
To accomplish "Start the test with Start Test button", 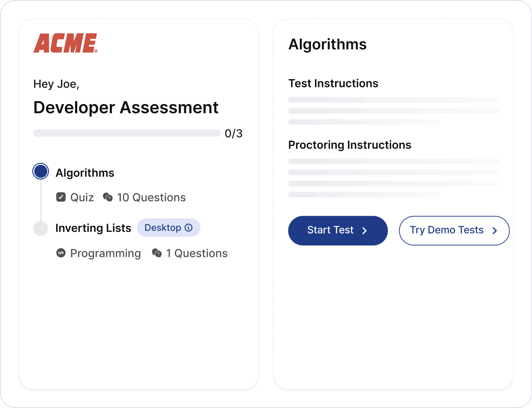I will [331, 230].
